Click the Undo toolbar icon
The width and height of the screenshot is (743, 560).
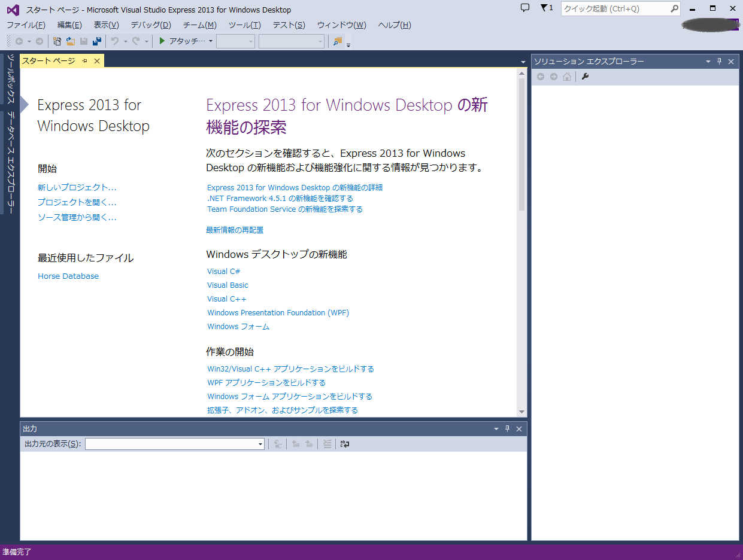[x=115, y=41]
